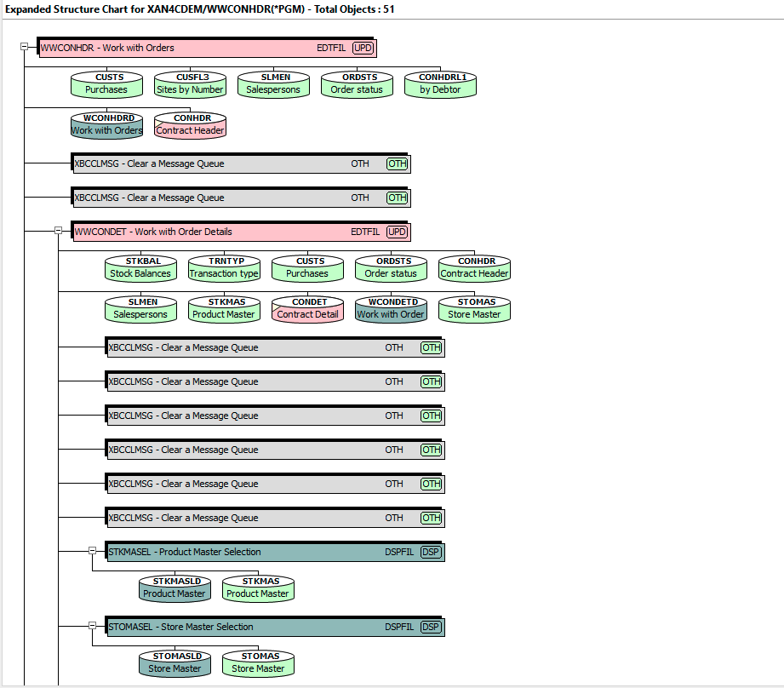Select the TRNTYP Transaction type icon

pos(223,267)
